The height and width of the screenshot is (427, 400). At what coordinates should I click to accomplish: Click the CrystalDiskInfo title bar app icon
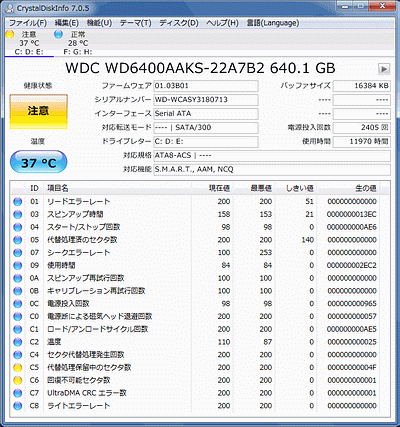(x=10, y=8)
